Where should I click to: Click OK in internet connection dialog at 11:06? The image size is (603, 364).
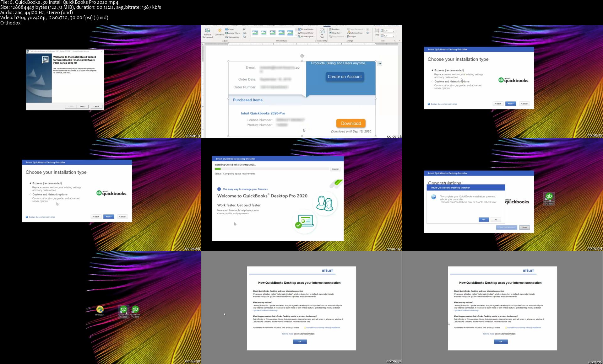501,342
